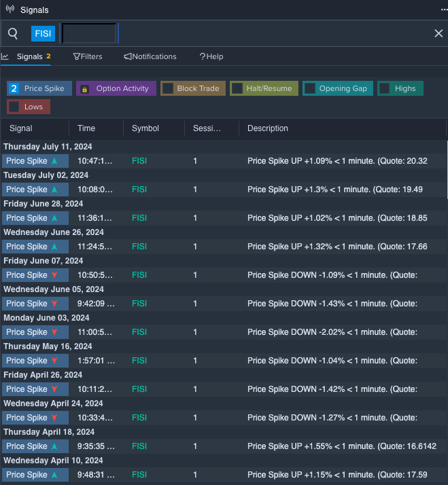Screen dimensions: 448x485
Task: Click the up arrow on July 11 spike
Action: click(x=54, y=161)
